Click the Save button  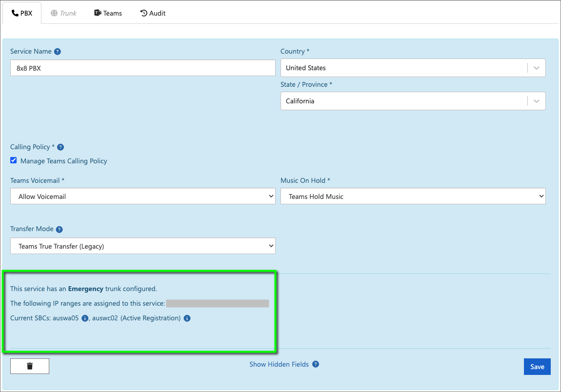537,367
